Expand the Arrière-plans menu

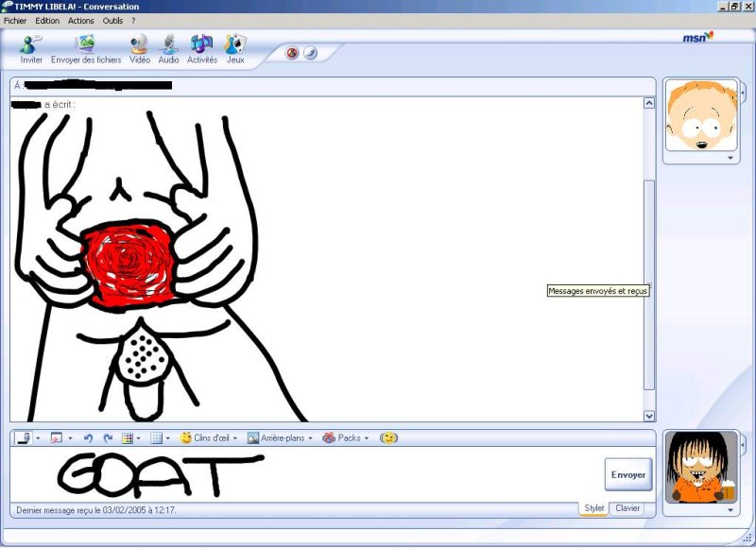(x=279, y=437)
